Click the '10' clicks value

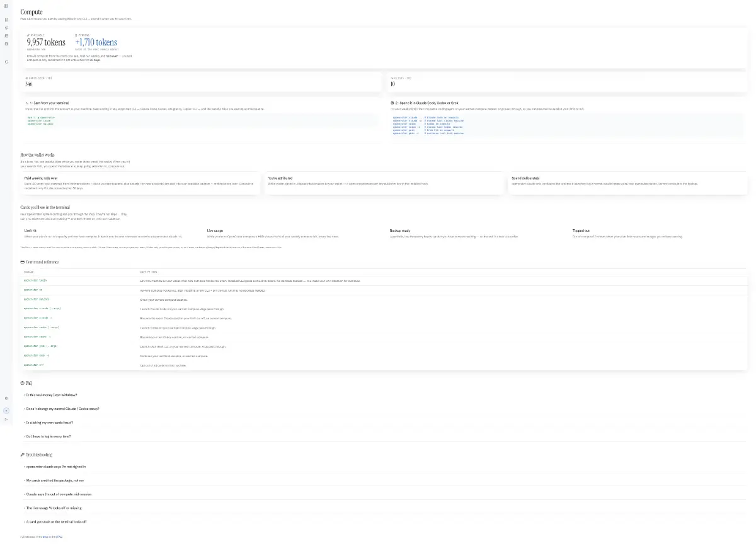coord(392,84)
